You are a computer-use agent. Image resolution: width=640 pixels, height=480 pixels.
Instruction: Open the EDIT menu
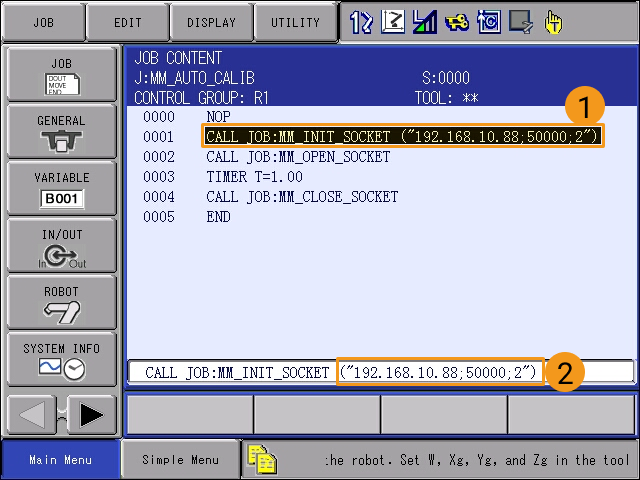coord(128,22)
